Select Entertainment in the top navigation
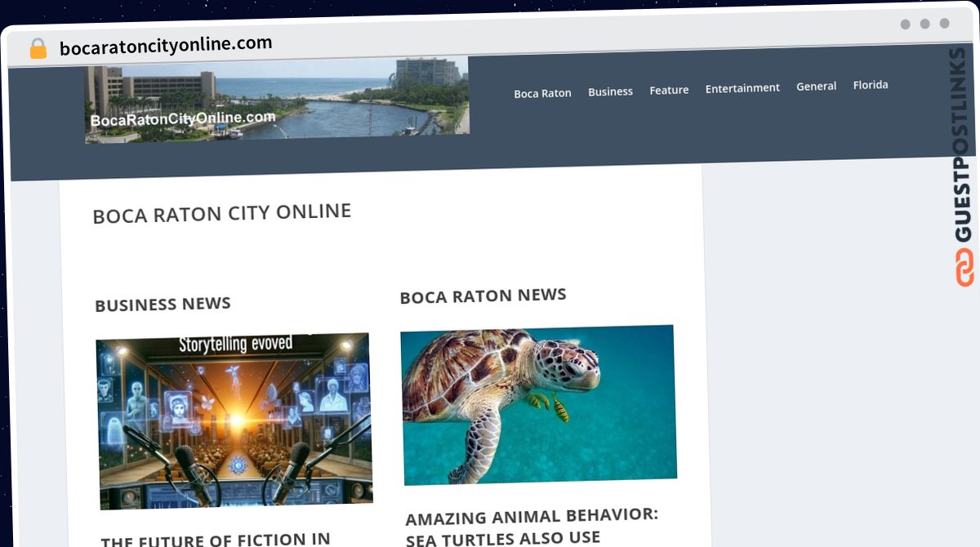The height and width of the screenshot is (547, 980). (742, 87)
